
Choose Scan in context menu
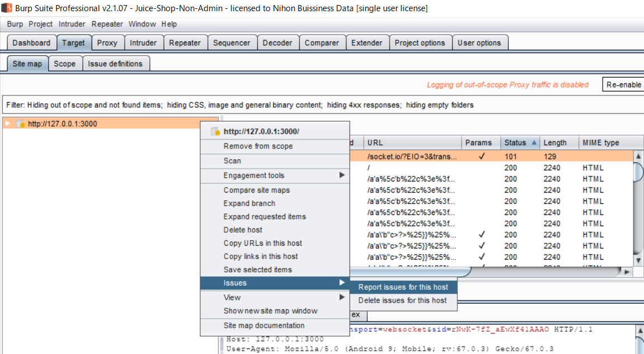pos(275,161)
